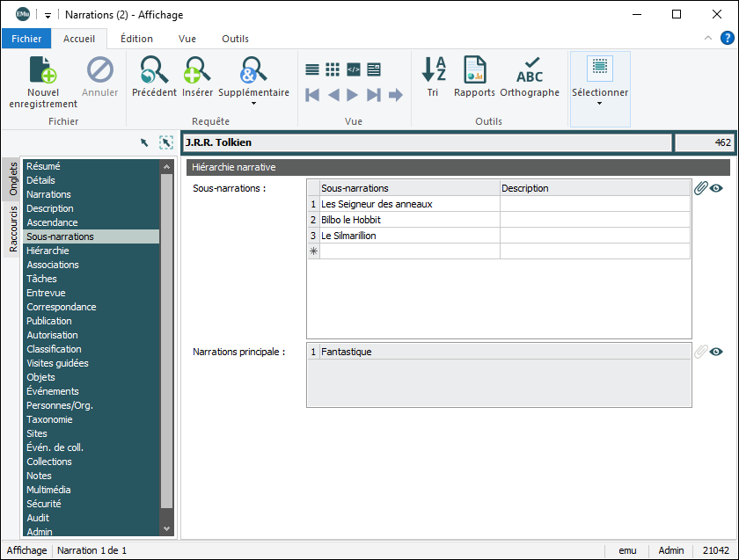Run the Orthographe spell check
Viewport: 739px width, 560px height.
point(530,70)
